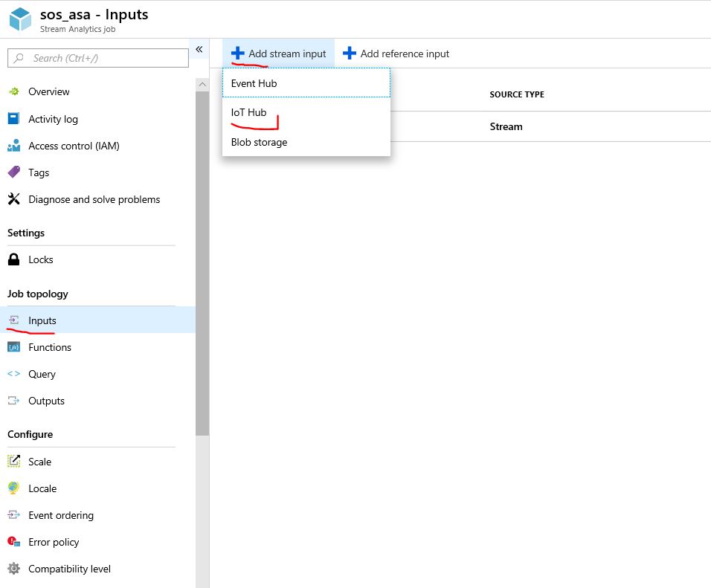The width and height of the screenshot is (711, 588).
Task: Open the Error policy settings
Action: (54, 542)
